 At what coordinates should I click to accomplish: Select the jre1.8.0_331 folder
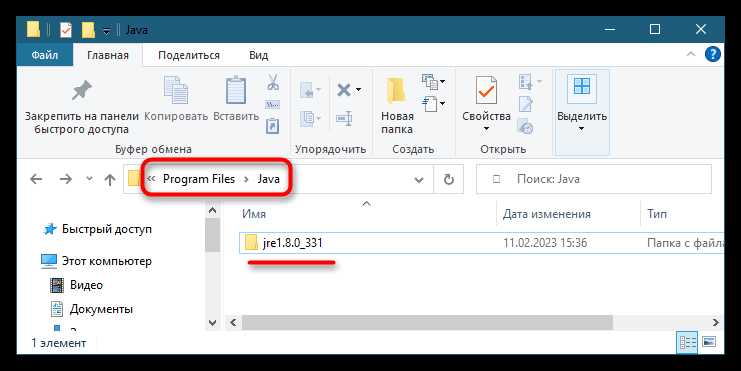pyautogui.click(x=293, y=243)
